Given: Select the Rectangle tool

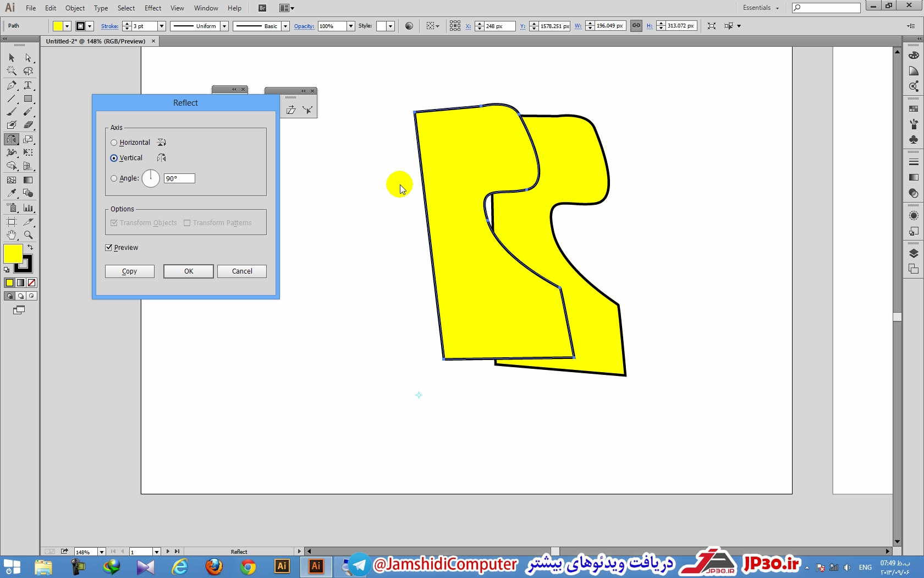Looking at the screenshot, I should coord(28,99).
